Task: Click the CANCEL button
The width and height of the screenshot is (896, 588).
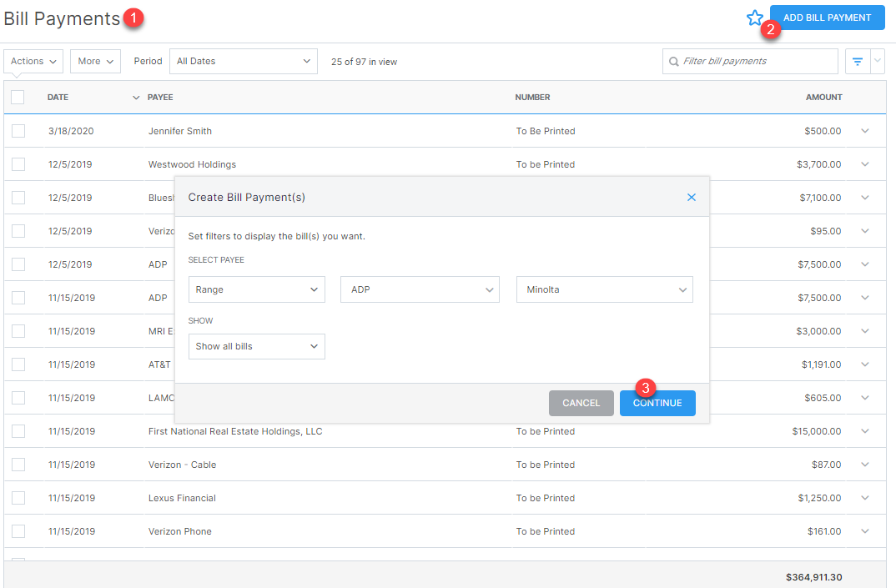Action: coord(581,403)
